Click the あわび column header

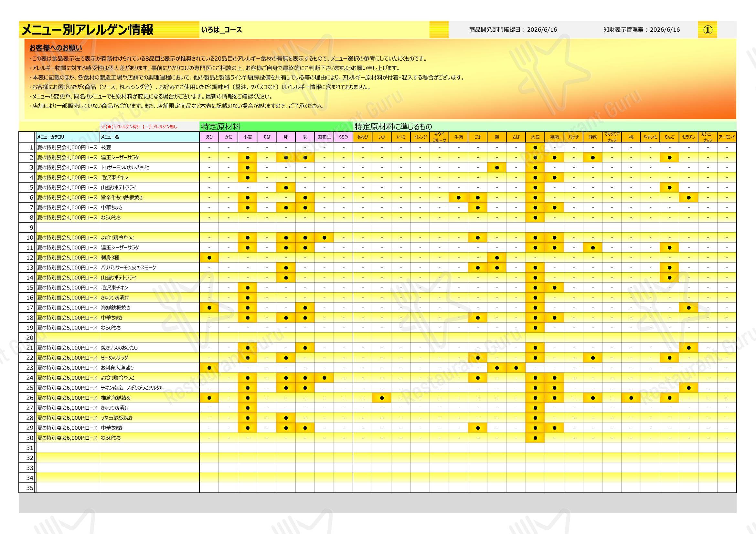coord(363,137)
